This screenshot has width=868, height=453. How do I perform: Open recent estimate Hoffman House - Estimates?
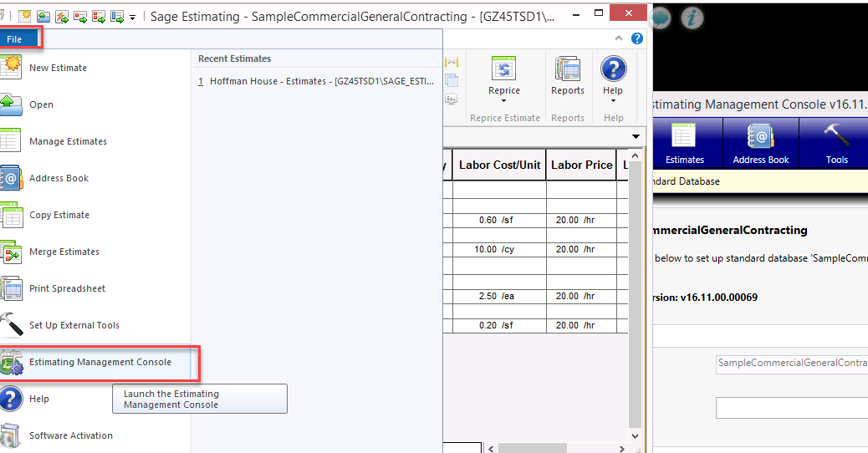316,81
